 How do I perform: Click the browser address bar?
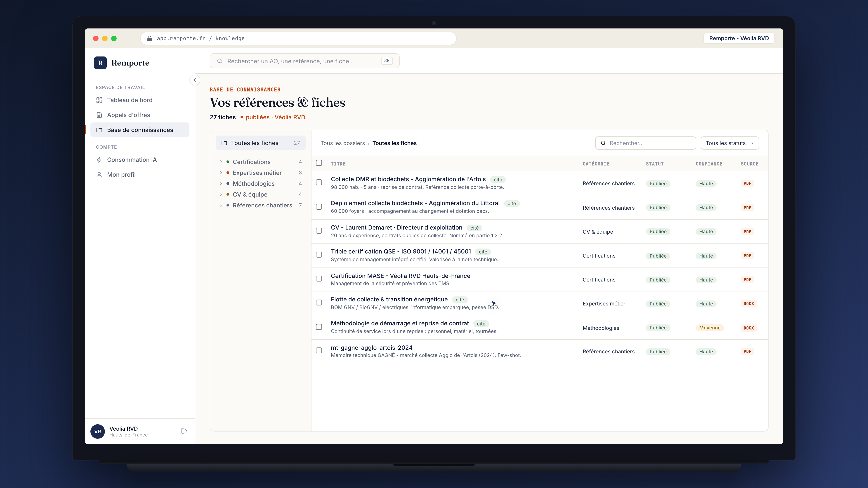(298, 38)
